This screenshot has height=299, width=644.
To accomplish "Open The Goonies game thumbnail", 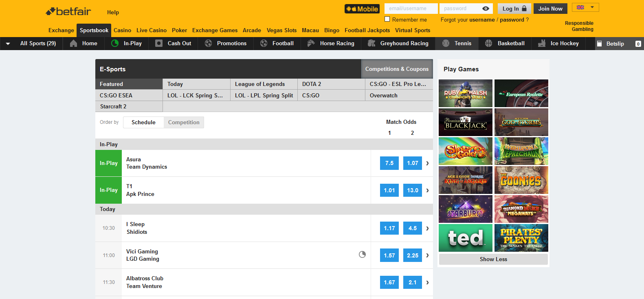I will click(x=521, y=180).
